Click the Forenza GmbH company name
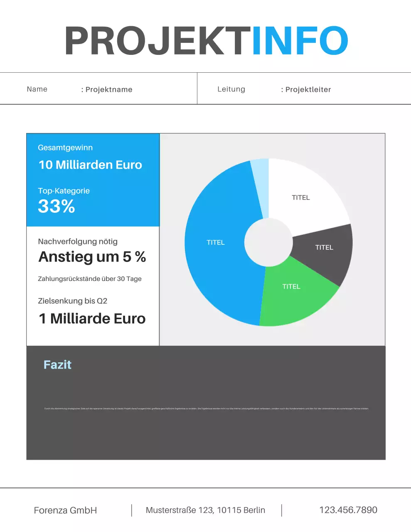The image size is (411, 532). (65, 510)
